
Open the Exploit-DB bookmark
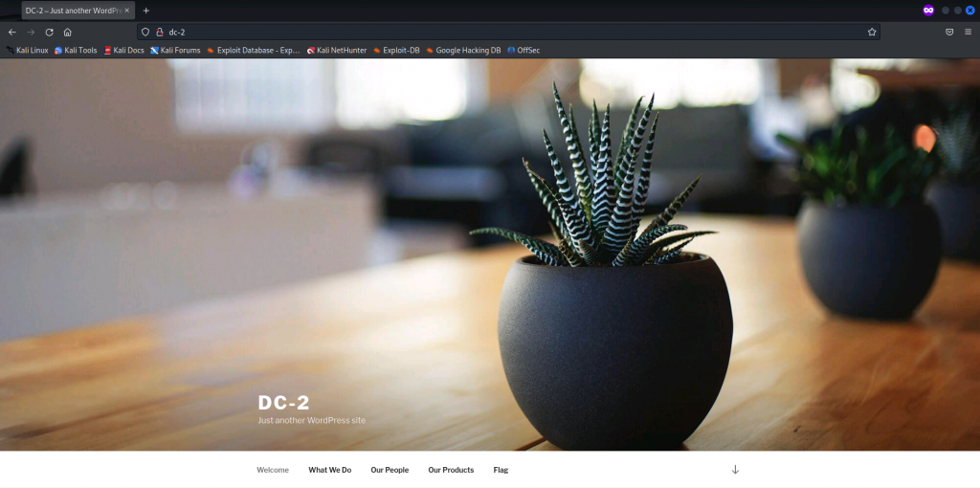click(x=396, y=50)
